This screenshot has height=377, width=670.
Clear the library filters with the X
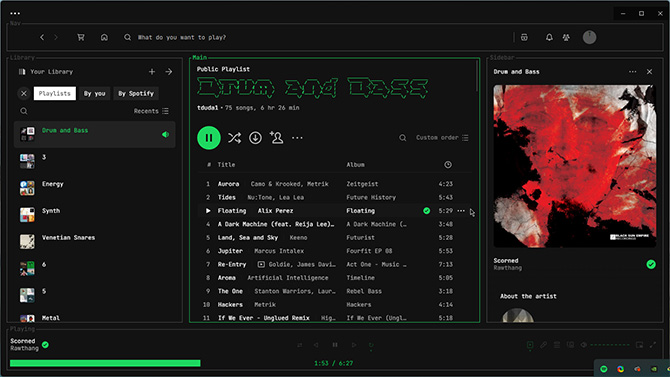tap(24, 93)
